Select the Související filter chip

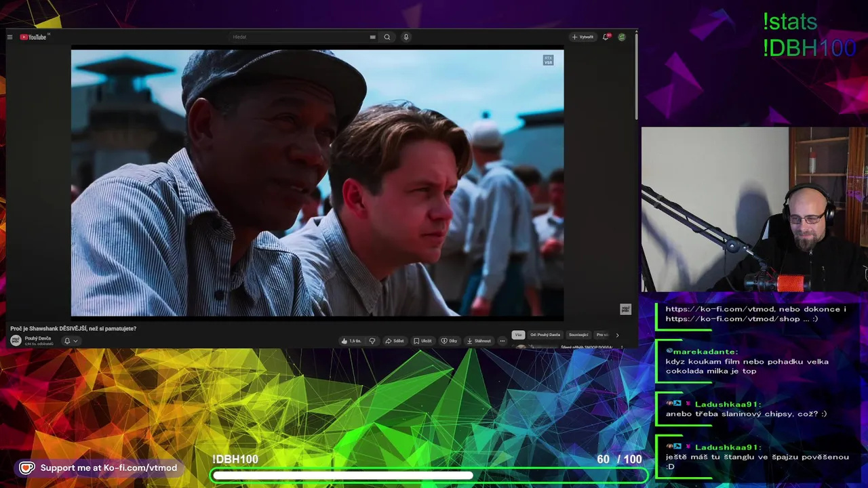(578, 335)
